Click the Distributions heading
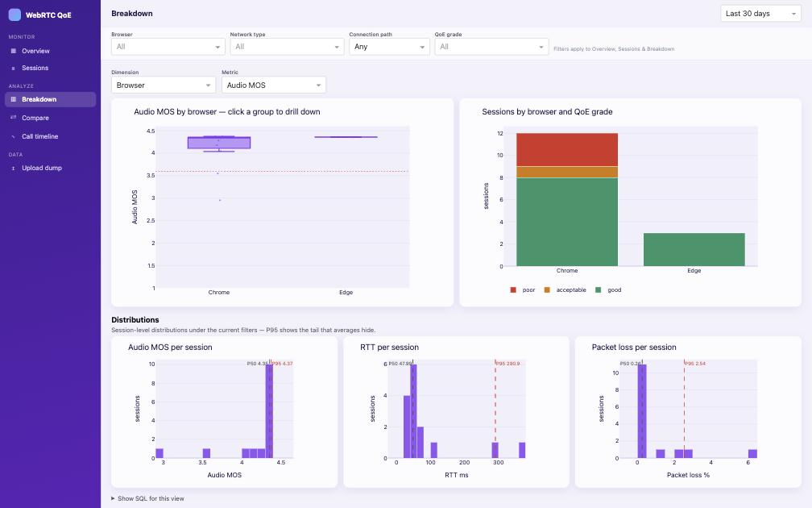 135,320
